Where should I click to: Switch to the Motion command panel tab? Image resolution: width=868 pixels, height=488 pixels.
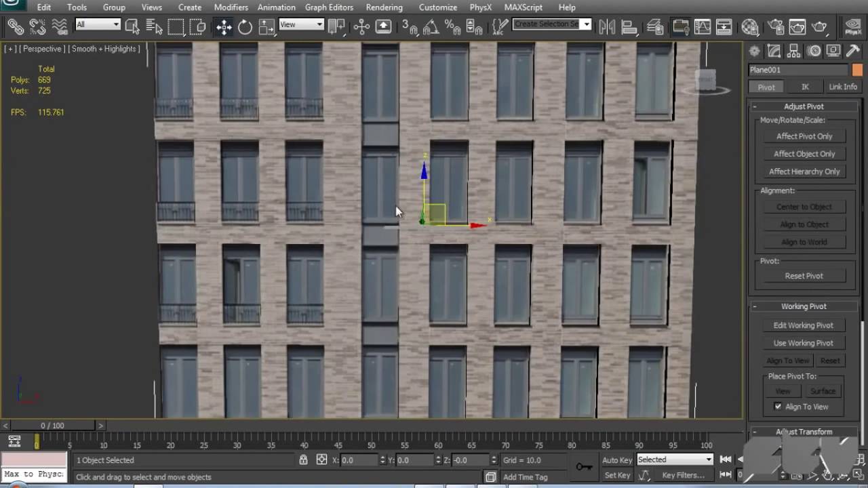coord(814,52)
